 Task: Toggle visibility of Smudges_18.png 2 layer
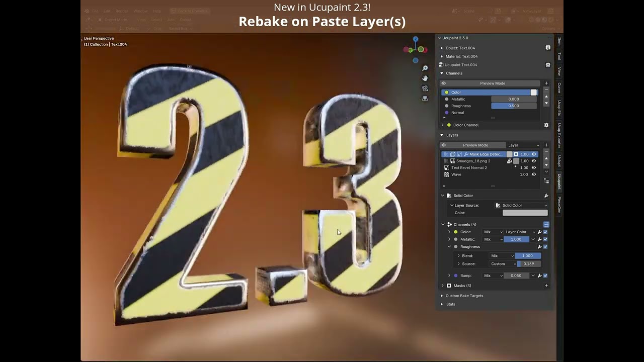tap(534, 161)
